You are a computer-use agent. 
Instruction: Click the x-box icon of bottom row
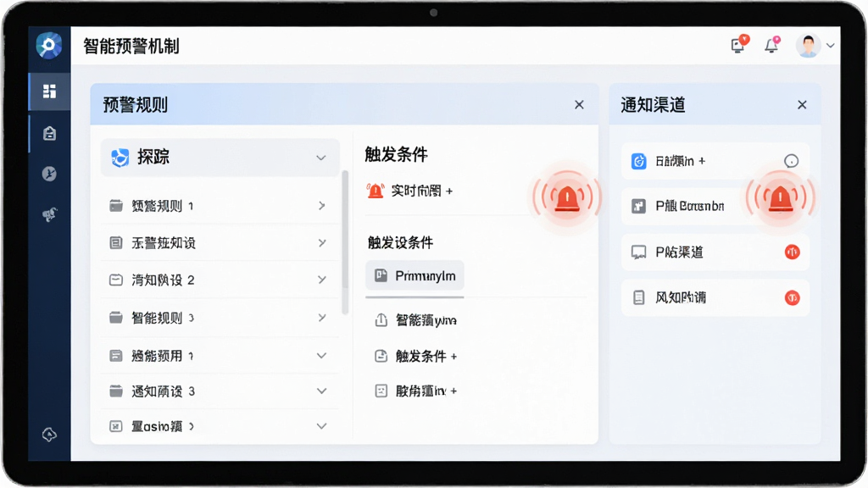pyautogui.click(x=115, y=426)
